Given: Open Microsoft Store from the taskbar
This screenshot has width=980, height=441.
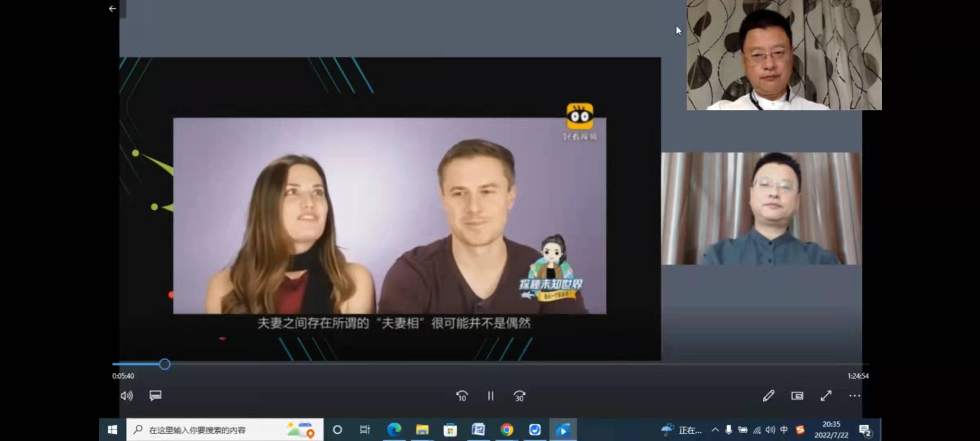Looking at the screenshot, I should 450,430.
